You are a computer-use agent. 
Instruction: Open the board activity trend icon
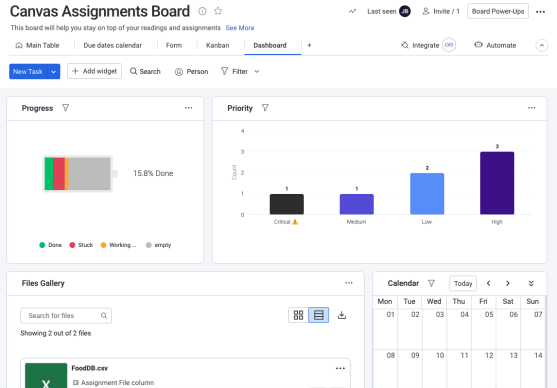tap(352, 11)
